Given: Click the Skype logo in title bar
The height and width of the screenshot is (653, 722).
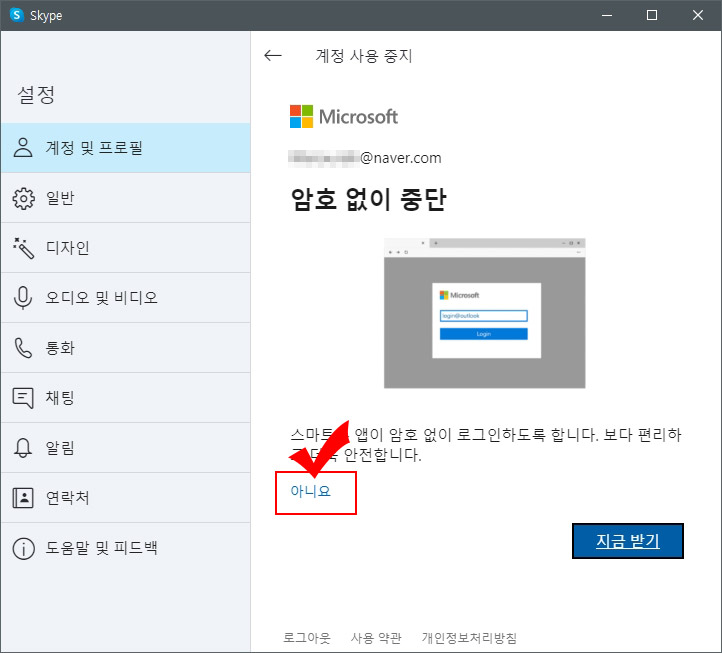Looking at the screenshot, I should 17,15.
